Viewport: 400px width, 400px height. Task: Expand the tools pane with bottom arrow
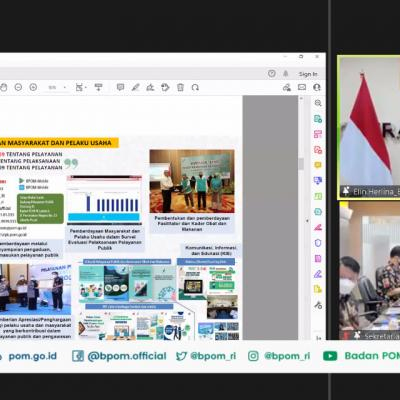tap(318, 338)
